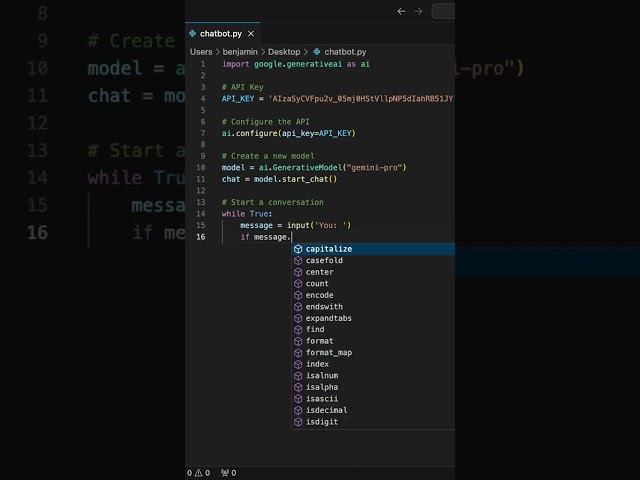The image size is (640, 480).
Task: Select the expandtabs suggestion
Action: (x=373, y=318)
